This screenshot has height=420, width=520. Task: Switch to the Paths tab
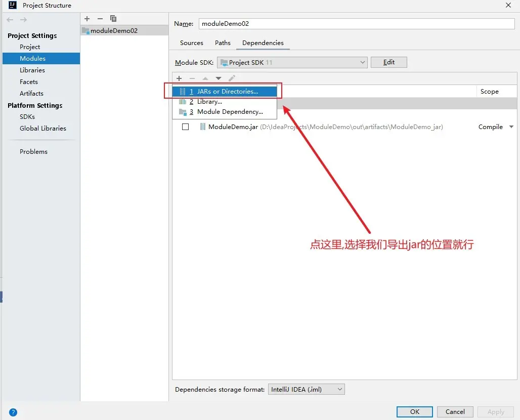tap(223, 43)
